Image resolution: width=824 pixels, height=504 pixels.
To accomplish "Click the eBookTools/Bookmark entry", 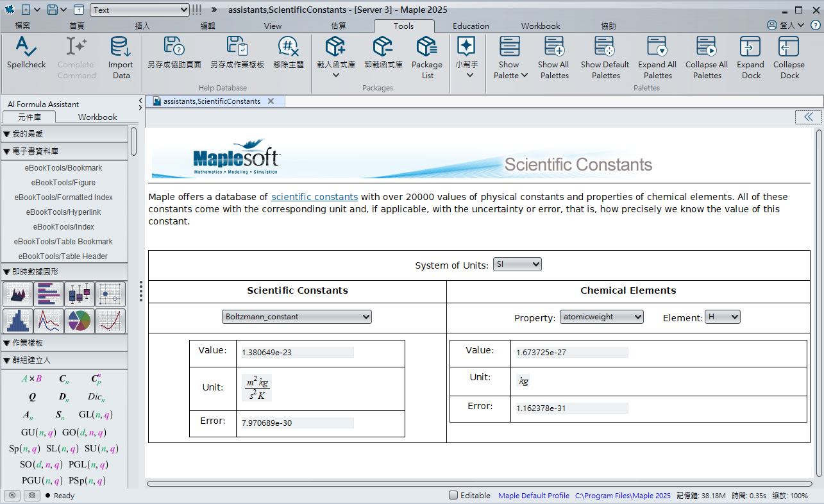I will (x=63, y=168).
